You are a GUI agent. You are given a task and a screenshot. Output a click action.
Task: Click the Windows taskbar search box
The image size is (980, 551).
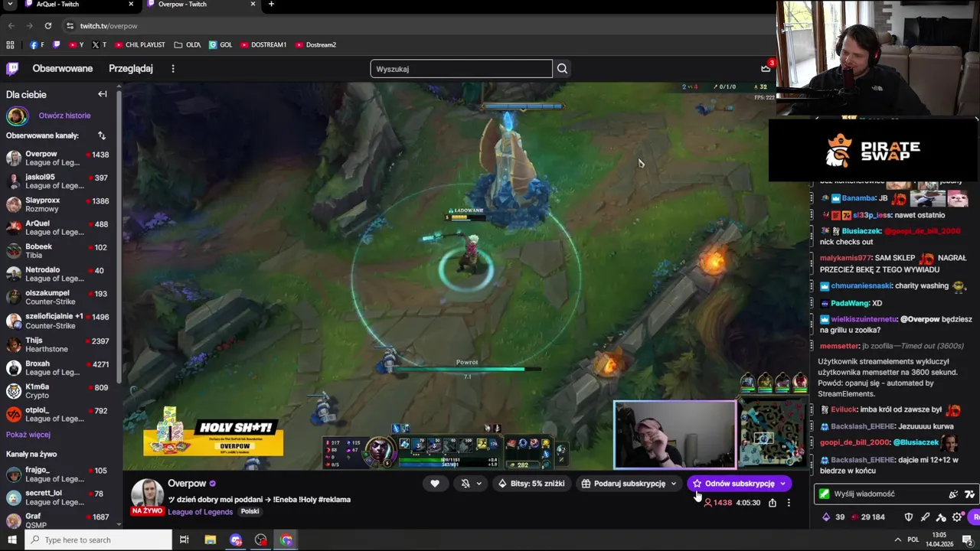click(x=99, y=540)
